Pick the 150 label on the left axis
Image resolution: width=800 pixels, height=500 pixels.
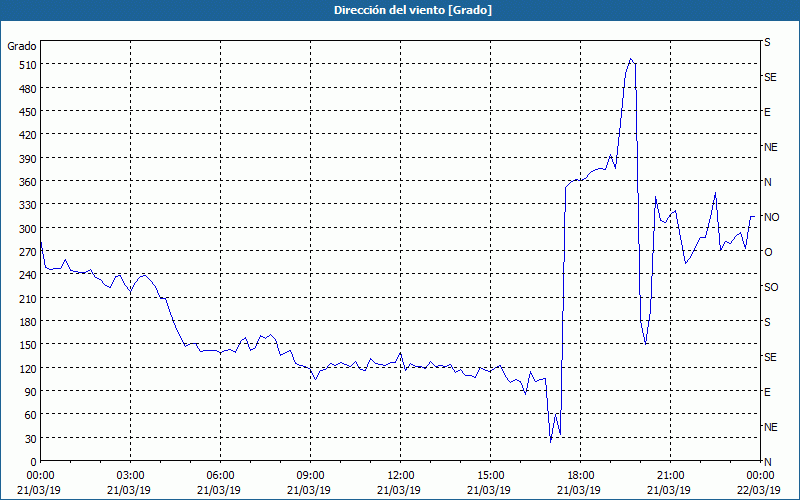coord(28,345)
